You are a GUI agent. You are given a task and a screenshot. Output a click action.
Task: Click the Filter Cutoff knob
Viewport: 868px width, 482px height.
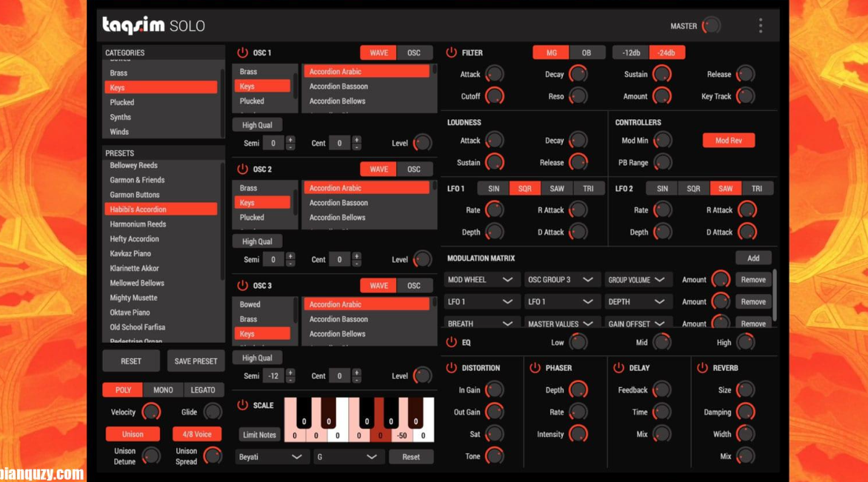494,96
